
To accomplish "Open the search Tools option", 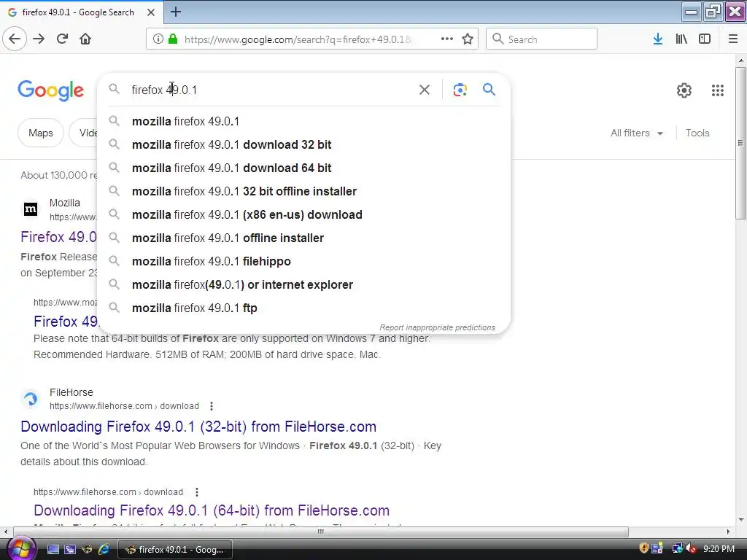I will 697,133.
